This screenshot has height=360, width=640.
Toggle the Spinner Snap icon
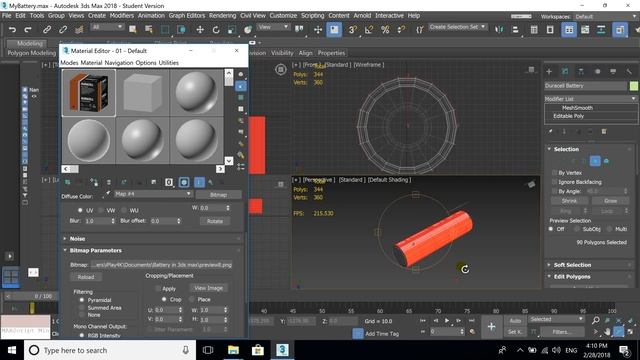tap(401, 29)
